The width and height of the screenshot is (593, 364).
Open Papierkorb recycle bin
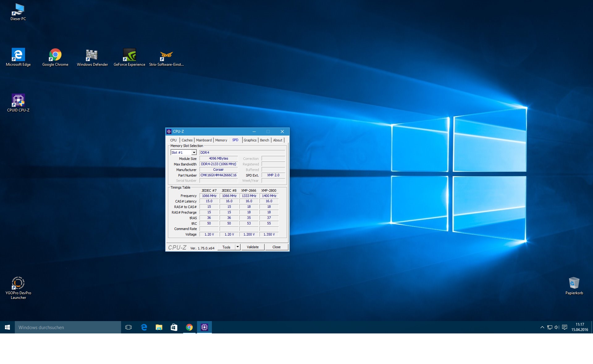pyautogui.click(x=574, y=283)
